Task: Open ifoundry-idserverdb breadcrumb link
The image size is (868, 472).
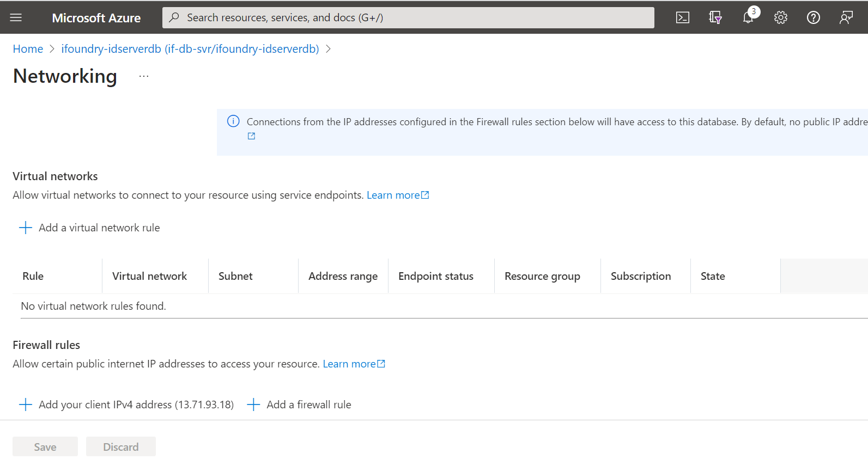Action: 190,49
